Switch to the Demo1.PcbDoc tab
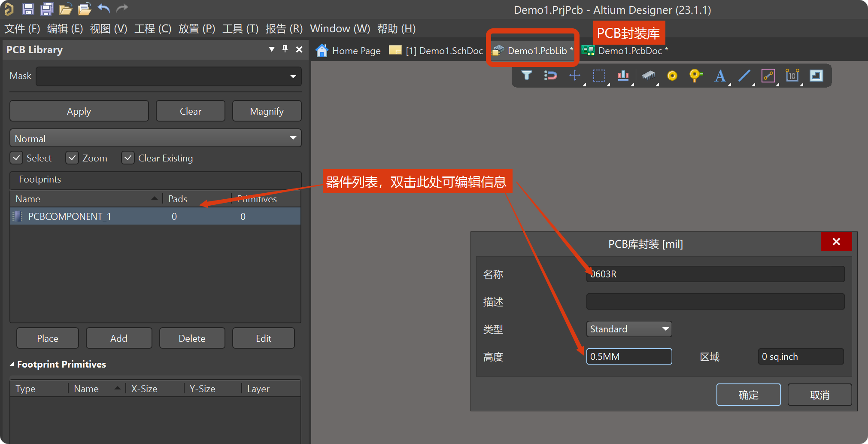Screen dimensions: 868x444 coord(625,51)
